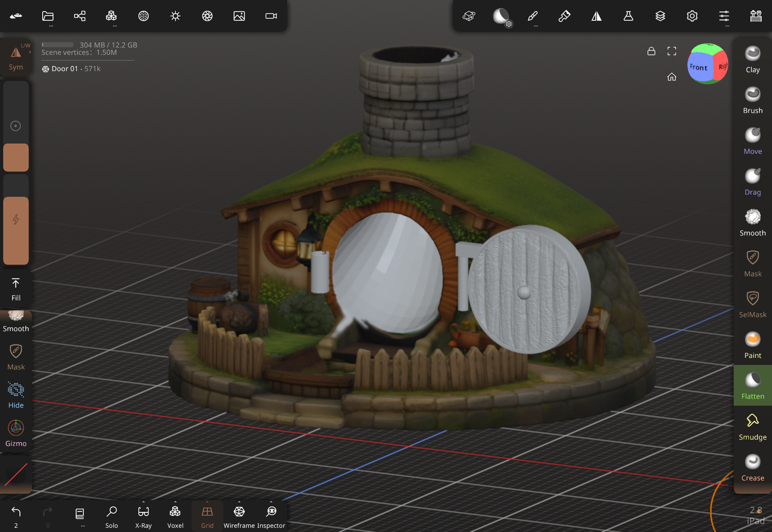The height and width of the screenshot is (532, 772).
Task: Open the History clapper menu
Action: tap(756, 16)
